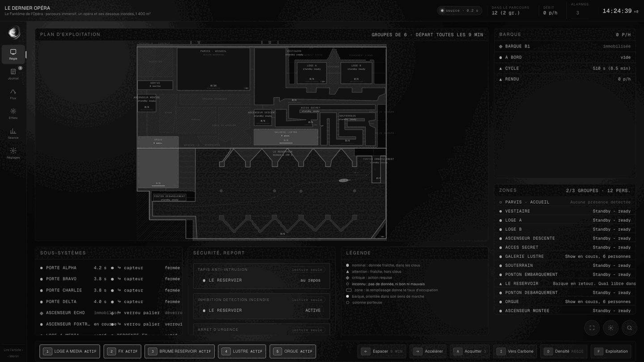The width and height of the screenshot is (644, 362).
Task: Select Loge B in the Zones list
Action: click(565, 229)
